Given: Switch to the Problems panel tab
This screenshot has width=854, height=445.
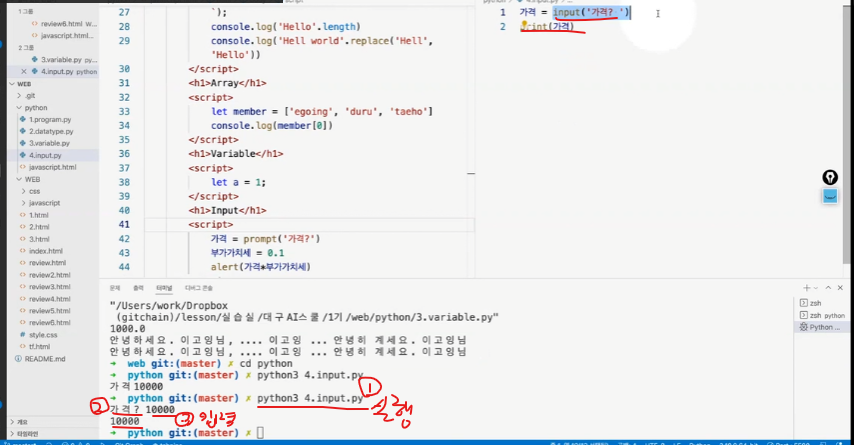Looking at the screenshot, I should click(114, 288).
